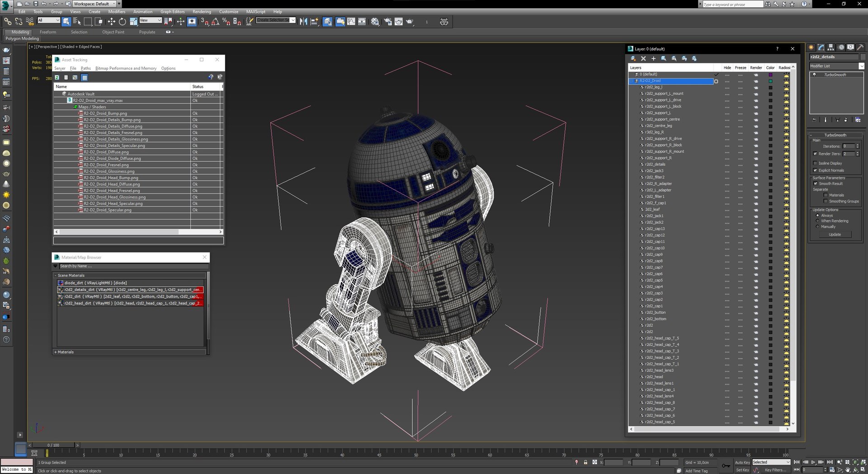Click Refresh icon in Asset Tracking toolbar
This screenshot has height=474, width=868.
coord(57,78)
